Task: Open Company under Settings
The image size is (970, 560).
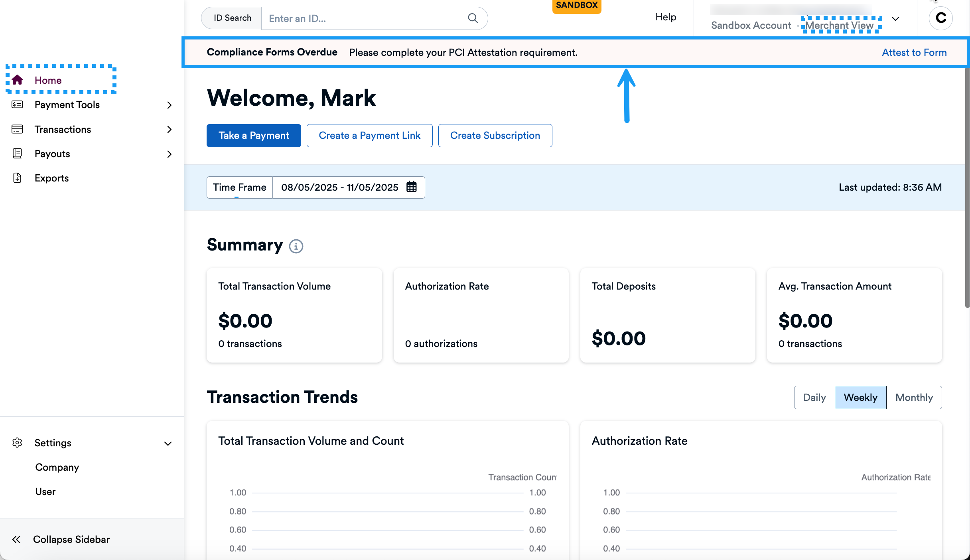Action: pos(57,467)
